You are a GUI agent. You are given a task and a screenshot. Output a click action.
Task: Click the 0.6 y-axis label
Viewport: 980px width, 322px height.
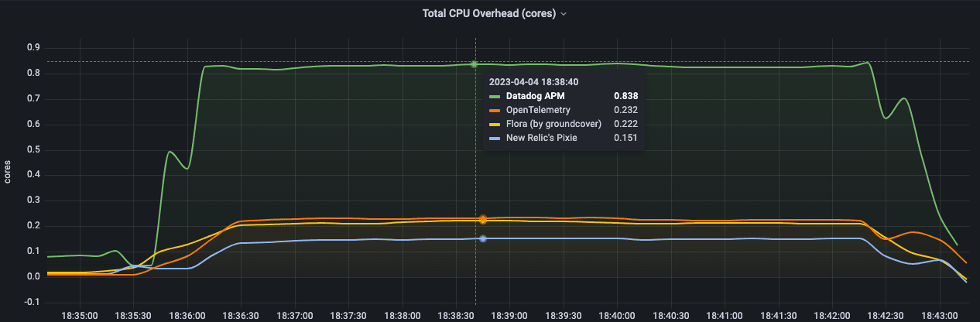33,124
